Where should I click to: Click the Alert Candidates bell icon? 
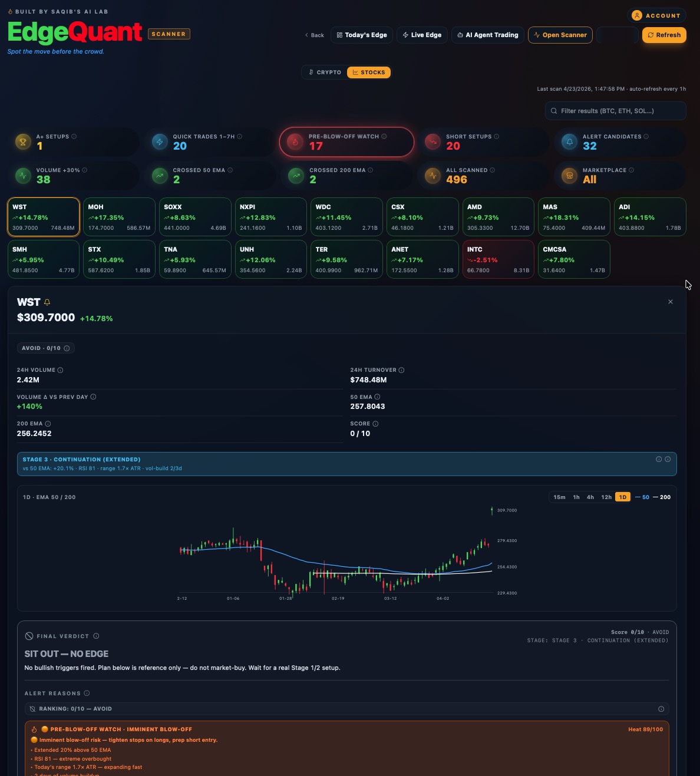(569, 141)
